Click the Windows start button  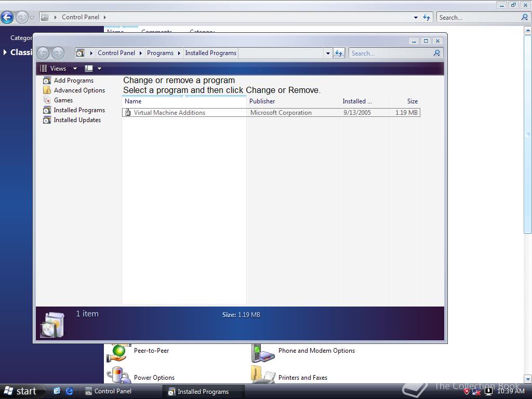click(x=22, y=391)
